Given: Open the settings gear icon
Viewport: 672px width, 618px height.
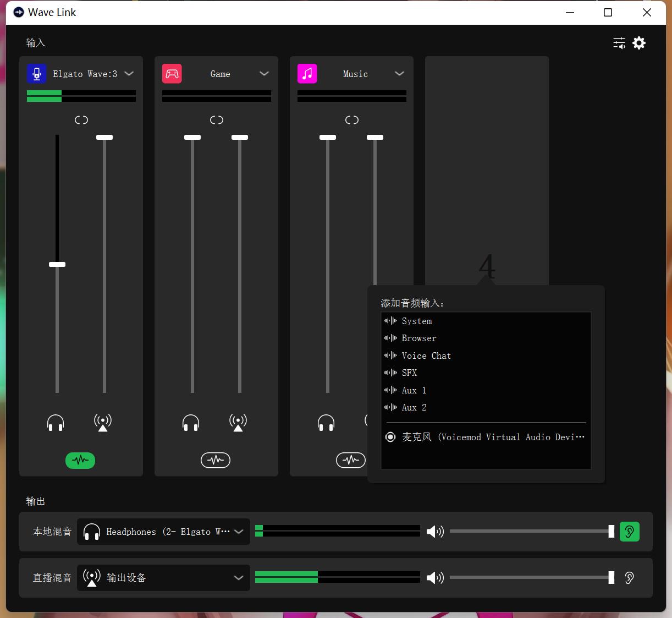Looking at the screenshot, I should click(x=639, y=43).
